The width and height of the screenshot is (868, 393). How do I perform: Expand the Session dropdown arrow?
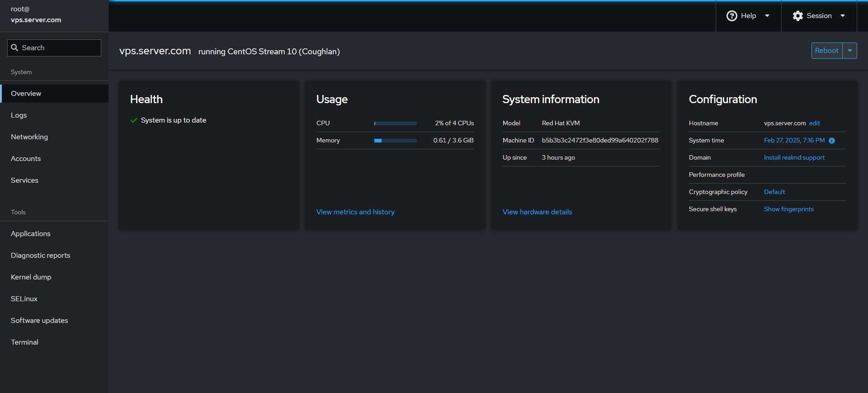click(x=843, y=16)
